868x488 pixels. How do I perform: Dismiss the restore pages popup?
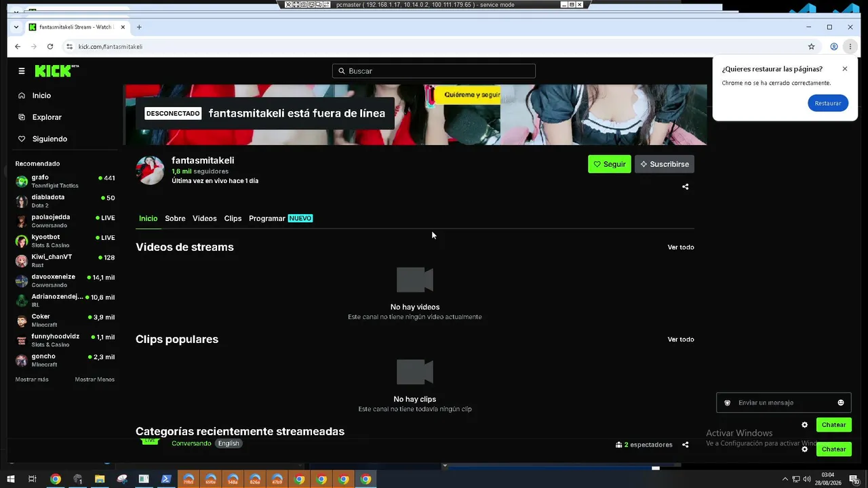[845, 69]
